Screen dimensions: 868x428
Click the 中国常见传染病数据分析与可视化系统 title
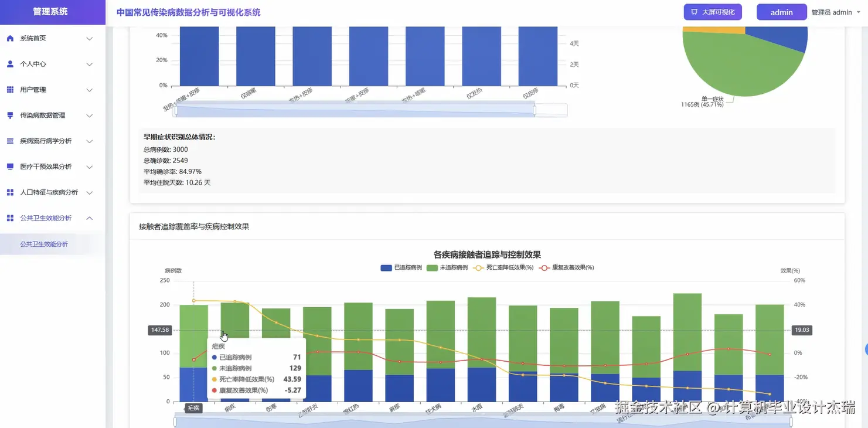(x=189, y=12)
